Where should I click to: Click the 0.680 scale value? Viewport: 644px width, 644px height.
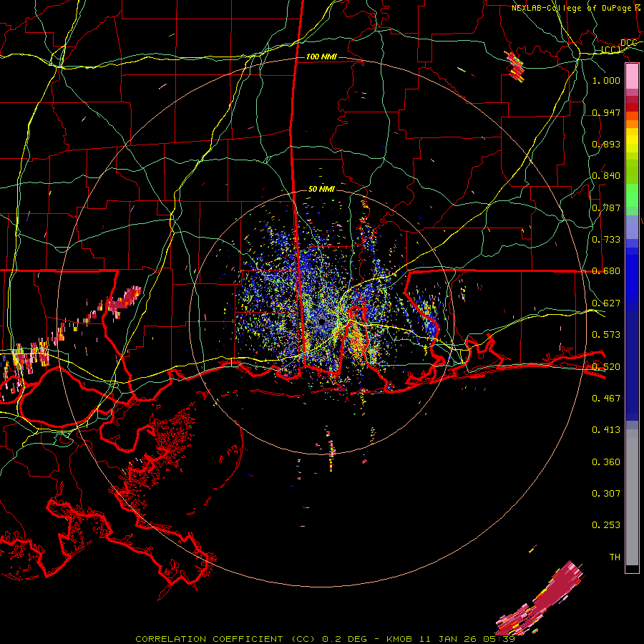pyautogui.click(x=606, y=271)
